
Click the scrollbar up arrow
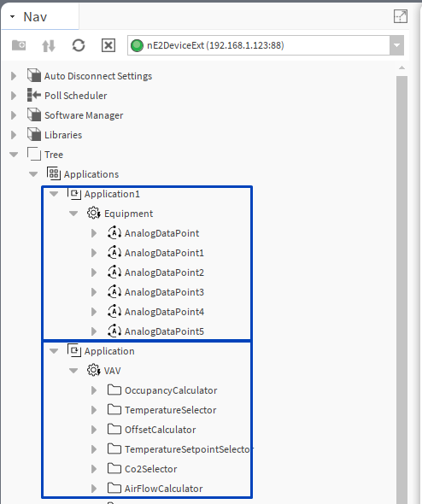pos(401,67)
